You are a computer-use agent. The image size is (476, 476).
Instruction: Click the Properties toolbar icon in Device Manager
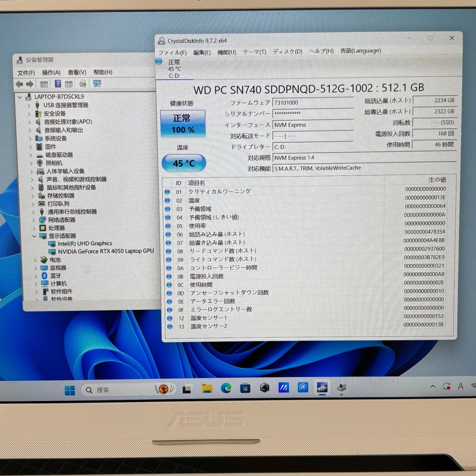point(44,84)
